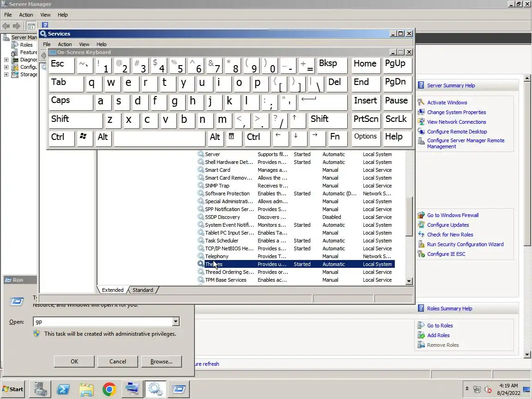Toggle left Alt key on keyboard
This screenshot has width=532, height=399.
point(103,138)
